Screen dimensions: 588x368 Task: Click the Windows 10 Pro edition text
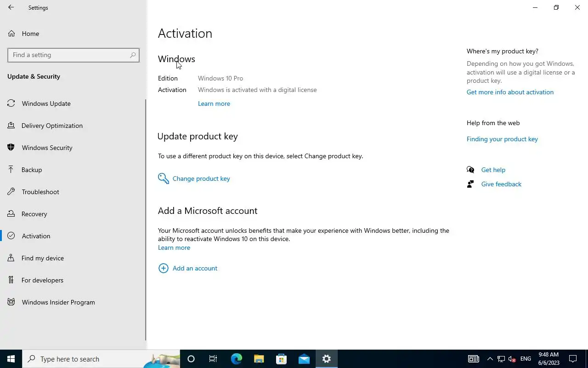click(220, 78)
